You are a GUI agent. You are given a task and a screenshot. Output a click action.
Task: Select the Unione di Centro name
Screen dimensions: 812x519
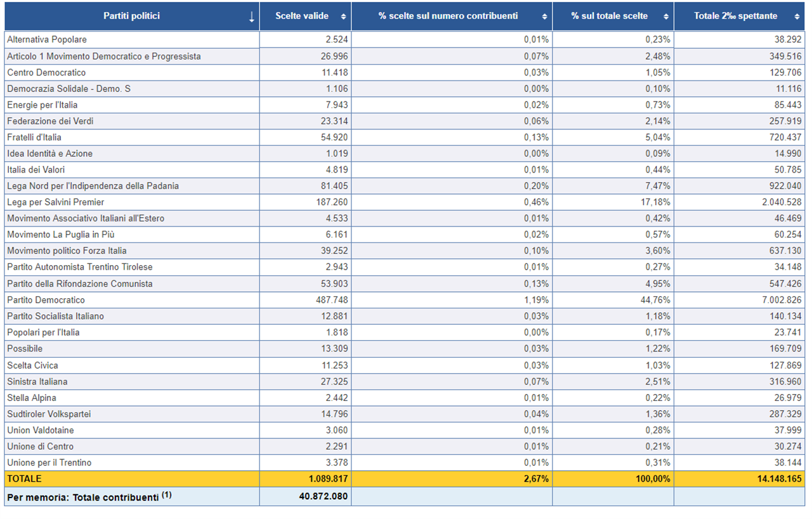[x=40, y=446]
